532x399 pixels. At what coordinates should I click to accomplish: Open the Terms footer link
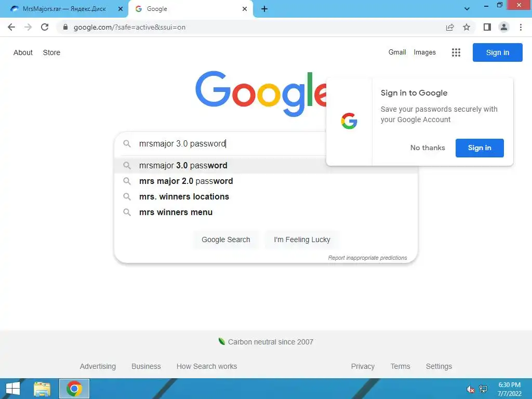(400, 366)
